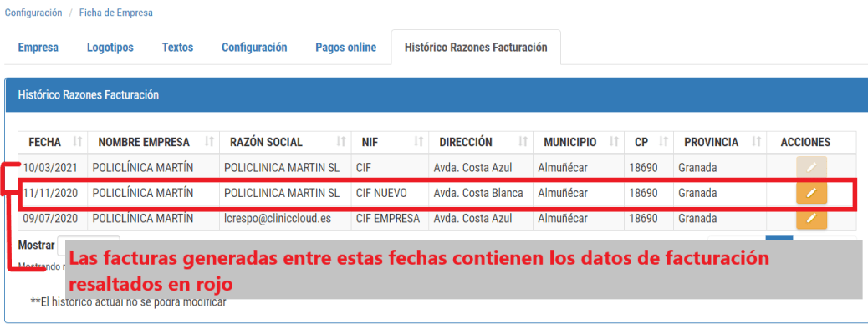Sort table by RAZÓN SOCIAL column
This screenshot has height=324, width=868.
pos(285,142)
